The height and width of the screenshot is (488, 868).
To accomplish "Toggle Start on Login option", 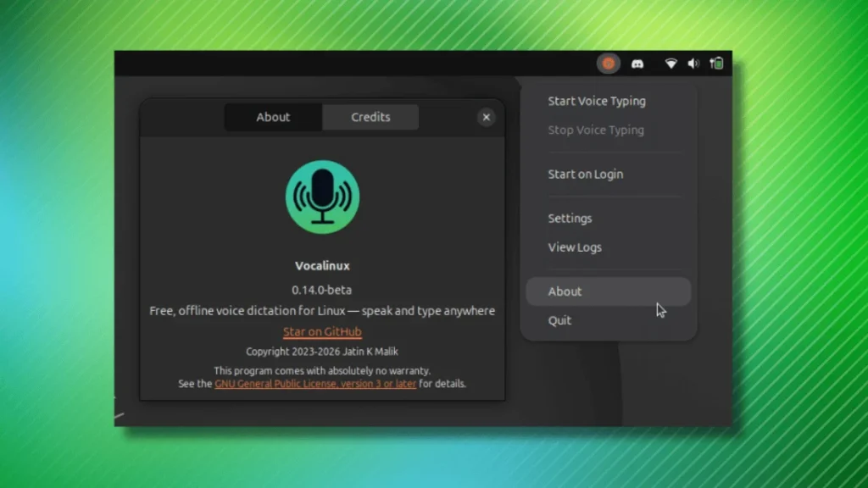I will coord(586,175).
